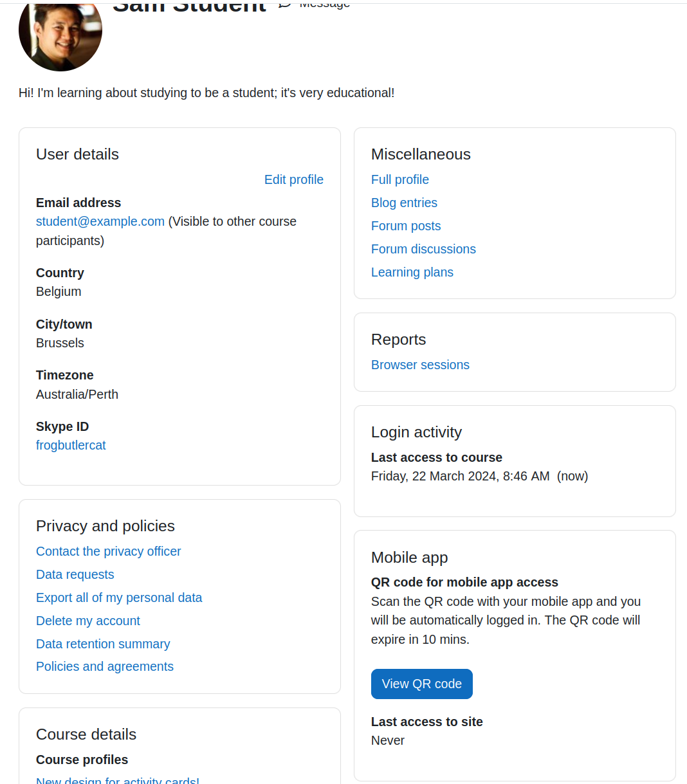Click the student@example.com email link
Viewport: 687px width, 784px height.
[100, 221]
